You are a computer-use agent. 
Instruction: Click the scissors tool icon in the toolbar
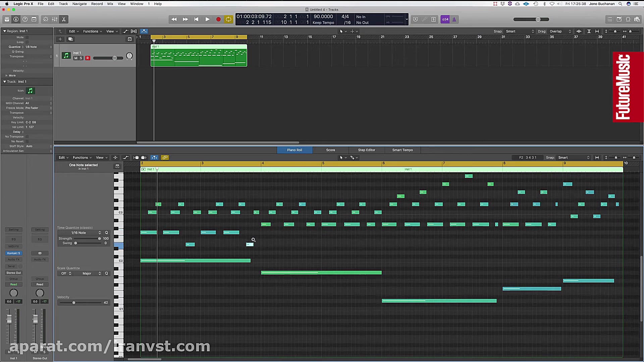[63, 19]
